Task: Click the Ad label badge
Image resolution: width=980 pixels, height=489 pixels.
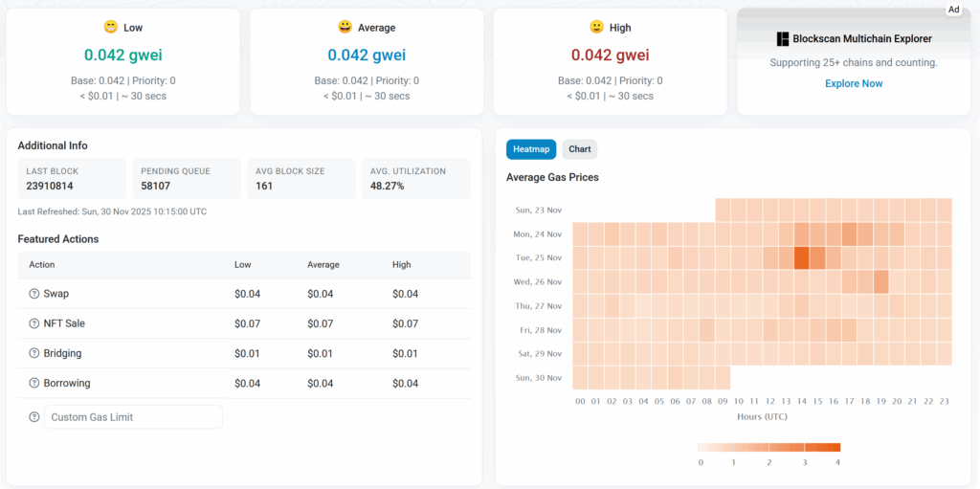Action: coord(953,10)
